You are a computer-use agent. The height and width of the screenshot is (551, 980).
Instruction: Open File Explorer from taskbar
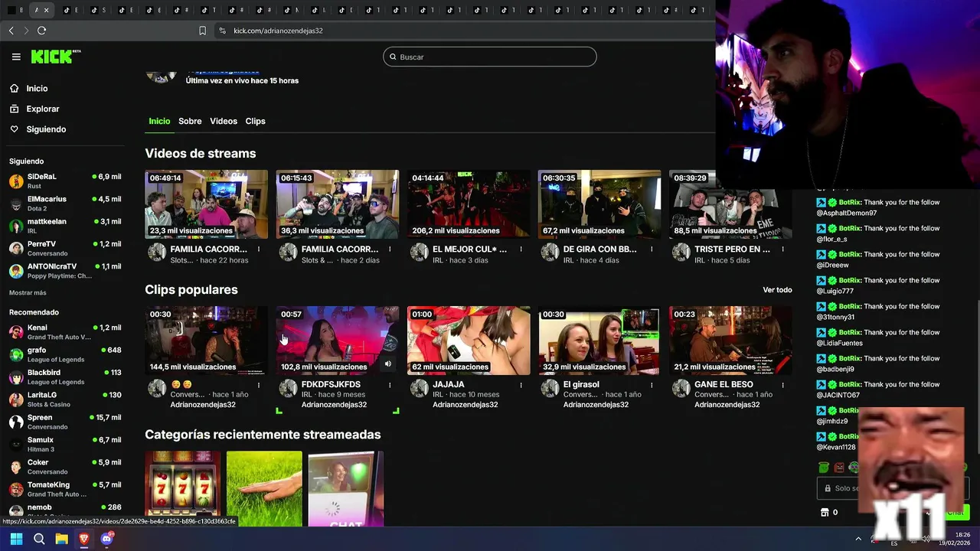pyautogui.click(x=61, y=539)
